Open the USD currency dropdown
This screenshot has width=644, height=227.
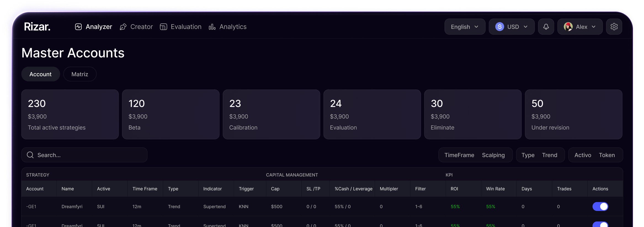click(512, 27)
